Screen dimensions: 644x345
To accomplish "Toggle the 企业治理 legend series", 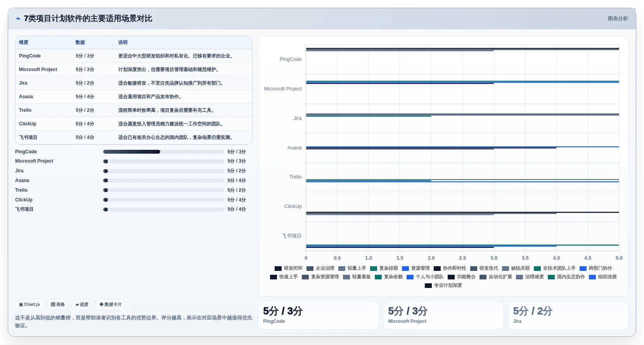I will pyautogui.click(x=320, y=269).
